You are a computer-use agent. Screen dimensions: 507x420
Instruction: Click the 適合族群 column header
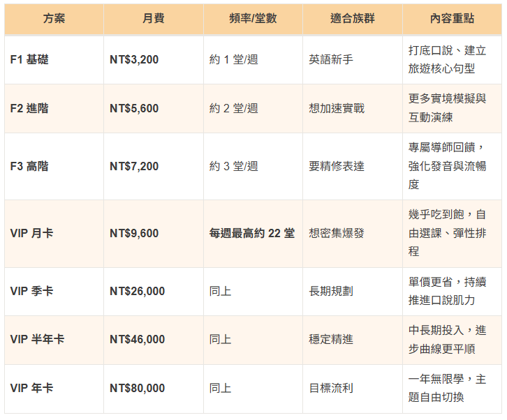point(352,19)
